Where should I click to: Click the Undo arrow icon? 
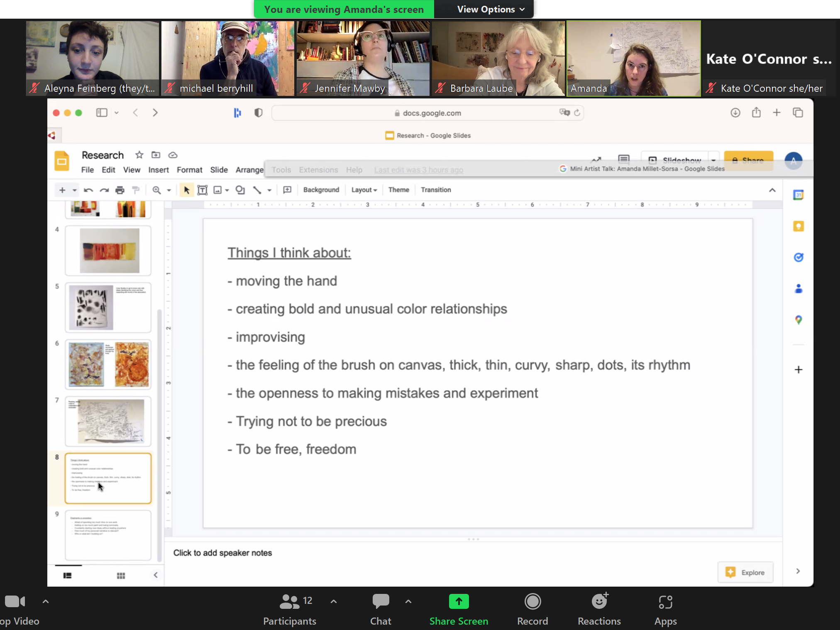(x=88, y=190)
